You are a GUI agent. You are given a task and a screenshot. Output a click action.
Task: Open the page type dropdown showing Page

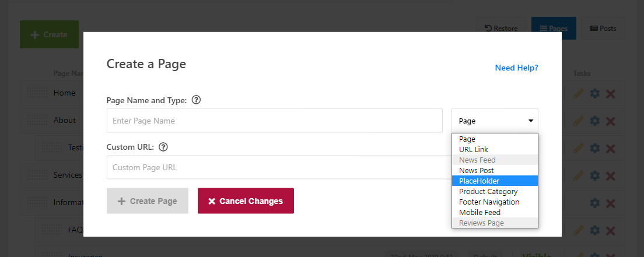[x=495, y=121]
